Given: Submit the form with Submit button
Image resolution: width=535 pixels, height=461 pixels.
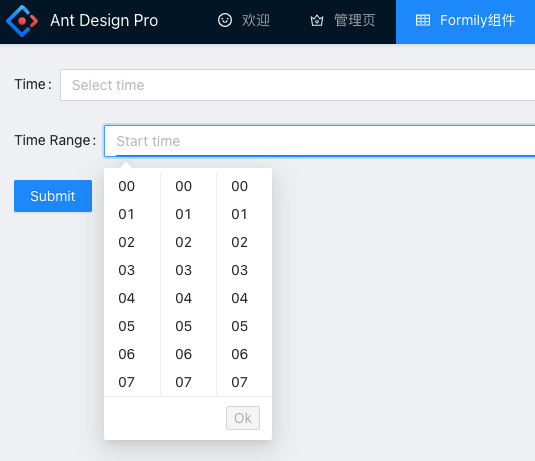Looking at the screenshot, I should point(53,196).
